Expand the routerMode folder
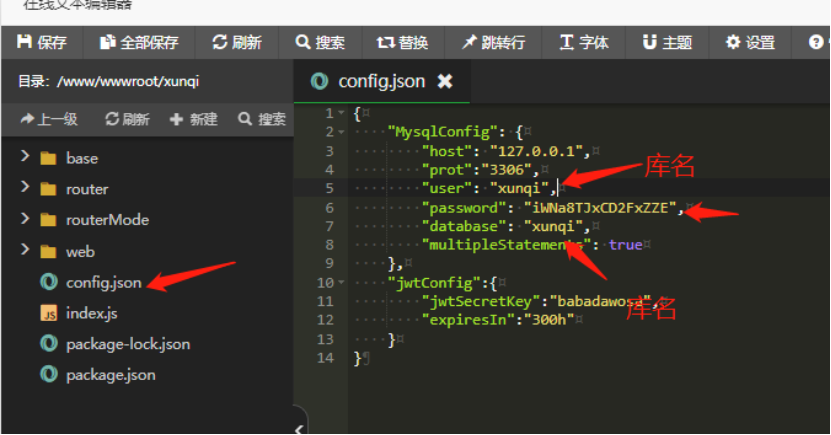This screenshot has height=435, width=831. (x=25, y=220)
